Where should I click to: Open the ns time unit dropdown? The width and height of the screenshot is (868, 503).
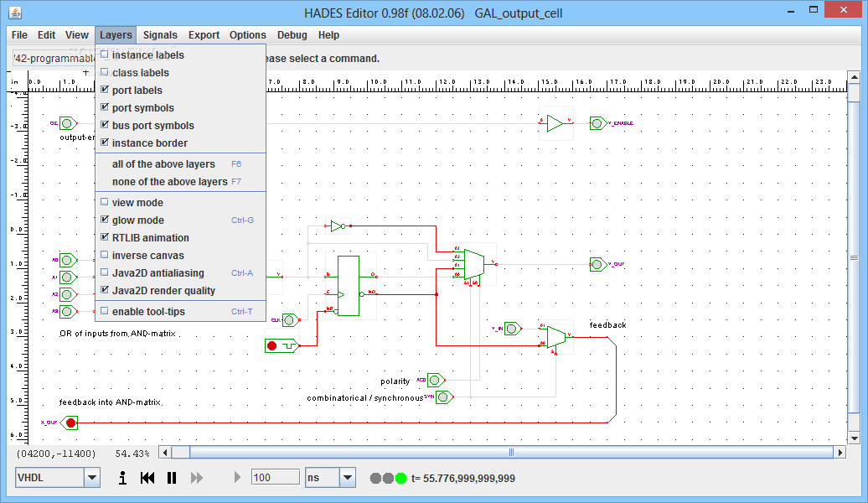pos(348,478)
